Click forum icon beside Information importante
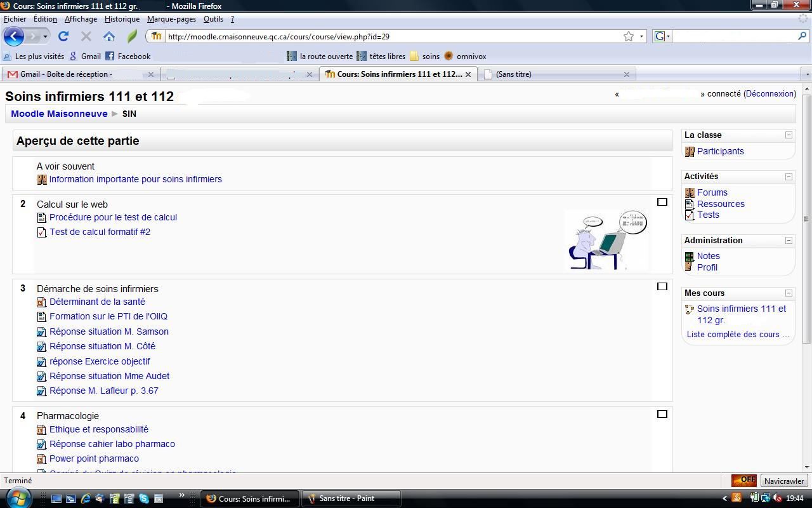 (x=42, y=180)
